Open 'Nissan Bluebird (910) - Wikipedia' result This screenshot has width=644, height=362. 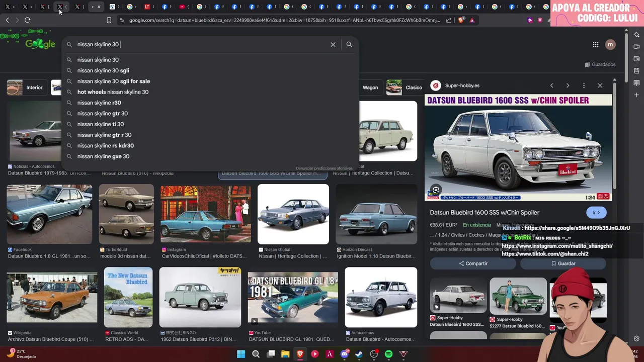pyautogui.click(x=137, y=173)
